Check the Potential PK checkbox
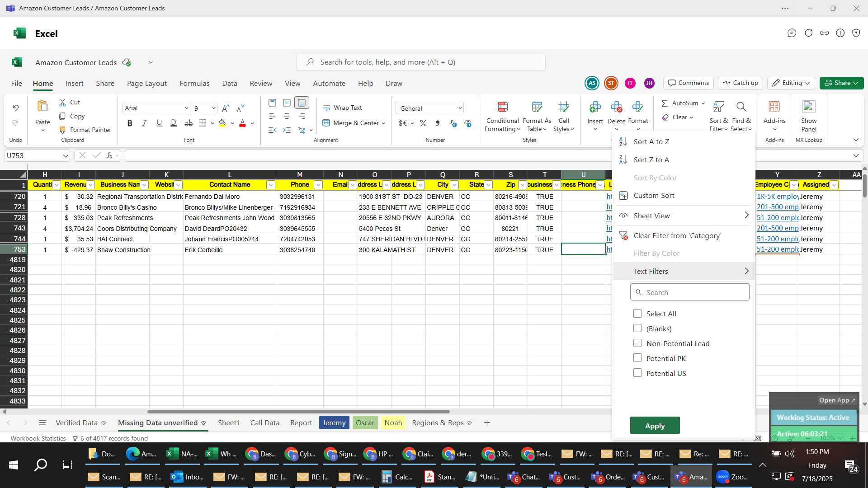This screenshot has width=868, height=488. 637,358
